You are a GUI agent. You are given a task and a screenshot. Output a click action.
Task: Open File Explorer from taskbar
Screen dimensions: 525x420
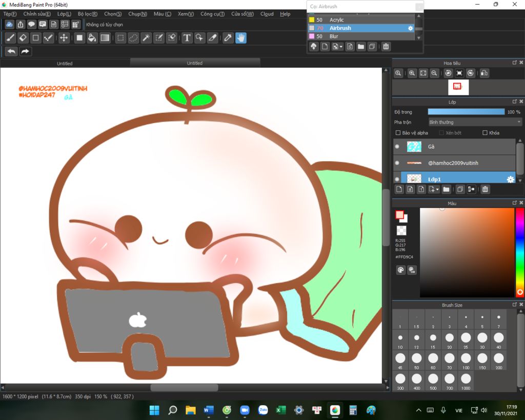pos(191,410)
